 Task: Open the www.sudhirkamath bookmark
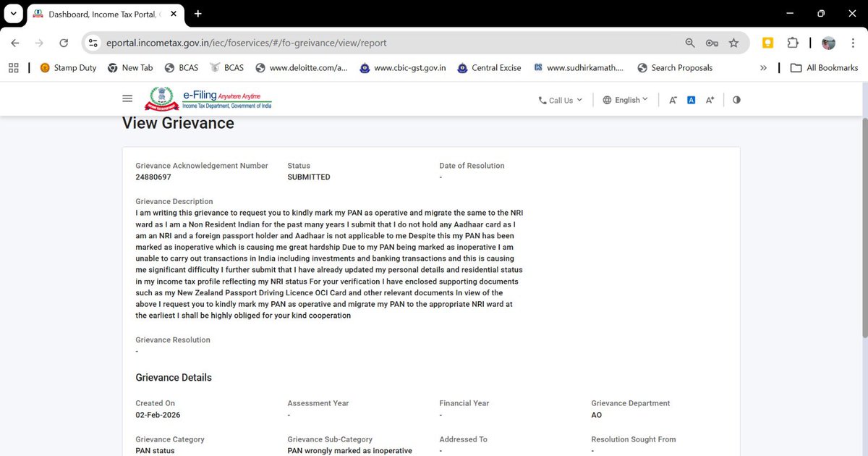[579, 67]
